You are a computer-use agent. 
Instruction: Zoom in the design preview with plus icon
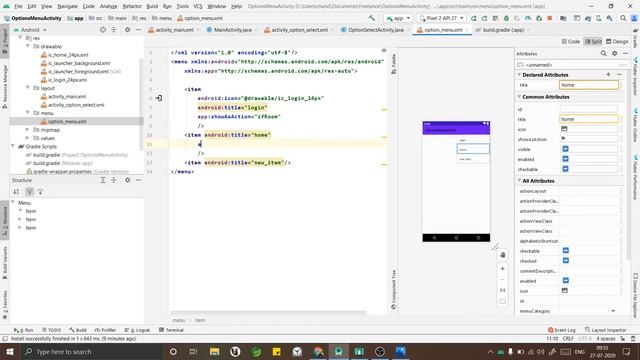(502, 269)
